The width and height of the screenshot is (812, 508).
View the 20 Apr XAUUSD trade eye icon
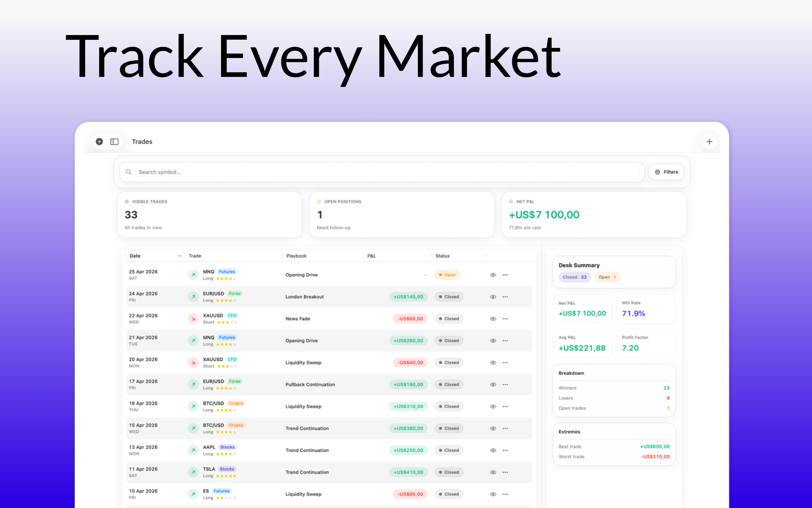tap(493, 363)
